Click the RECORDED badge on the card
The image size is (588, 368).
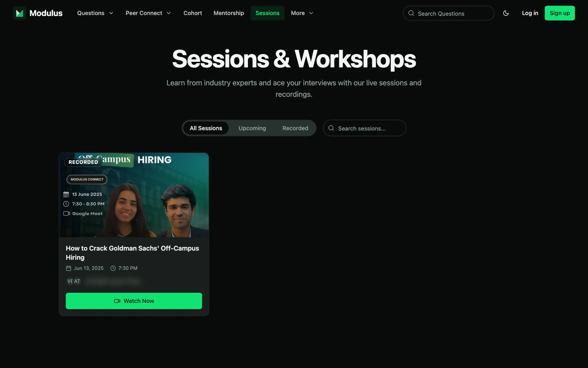[x=83, y=162]
